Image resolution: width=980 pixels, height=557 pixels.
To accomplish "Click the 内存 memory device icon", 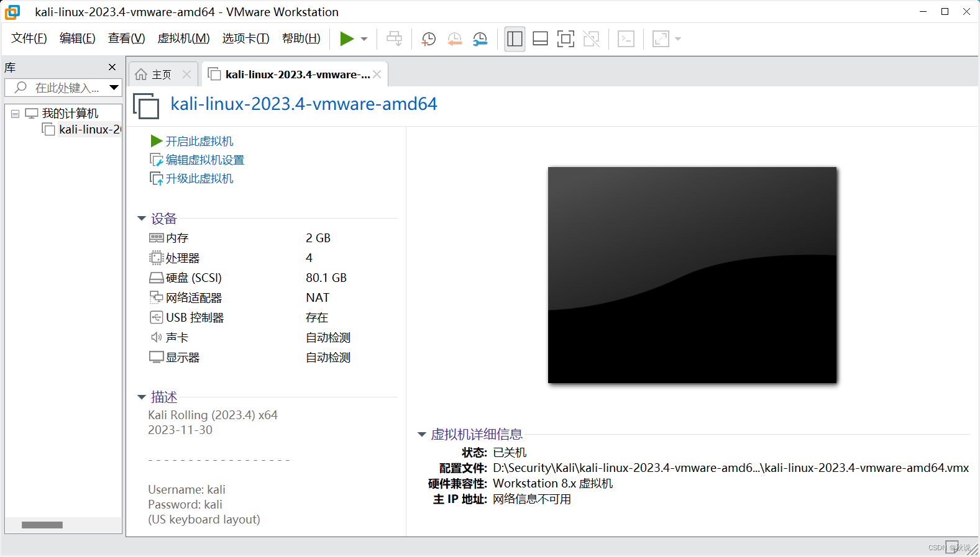I will pos(156,238).
